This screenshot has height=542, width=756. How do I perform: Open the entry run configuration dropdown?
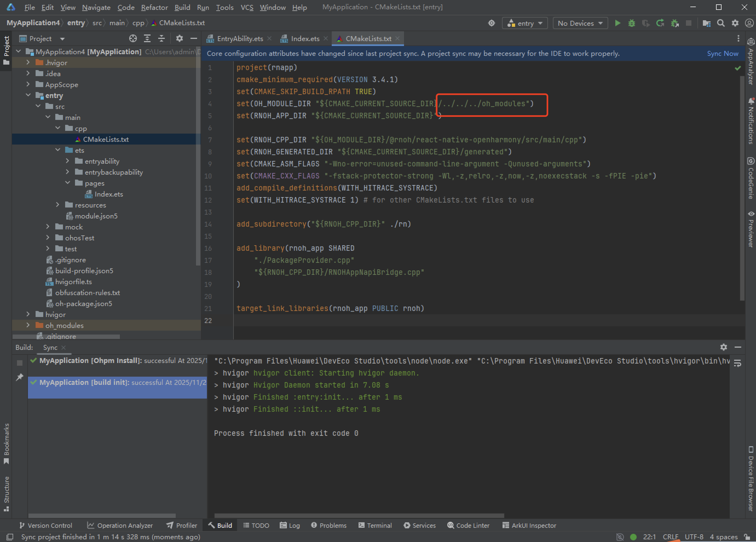pos(525,23)
